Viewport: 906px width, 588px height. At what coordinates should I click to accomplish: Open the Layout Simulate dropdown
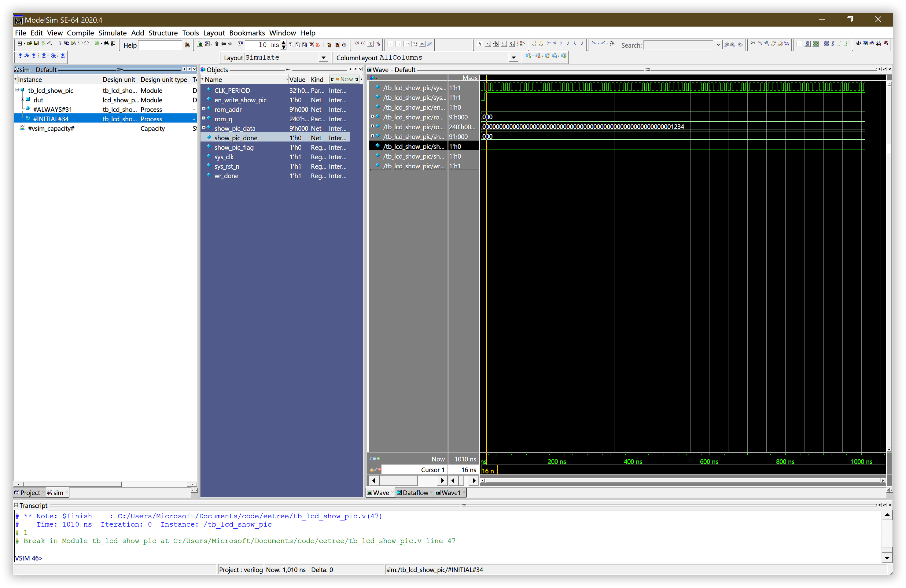click(x=323, y=57)
